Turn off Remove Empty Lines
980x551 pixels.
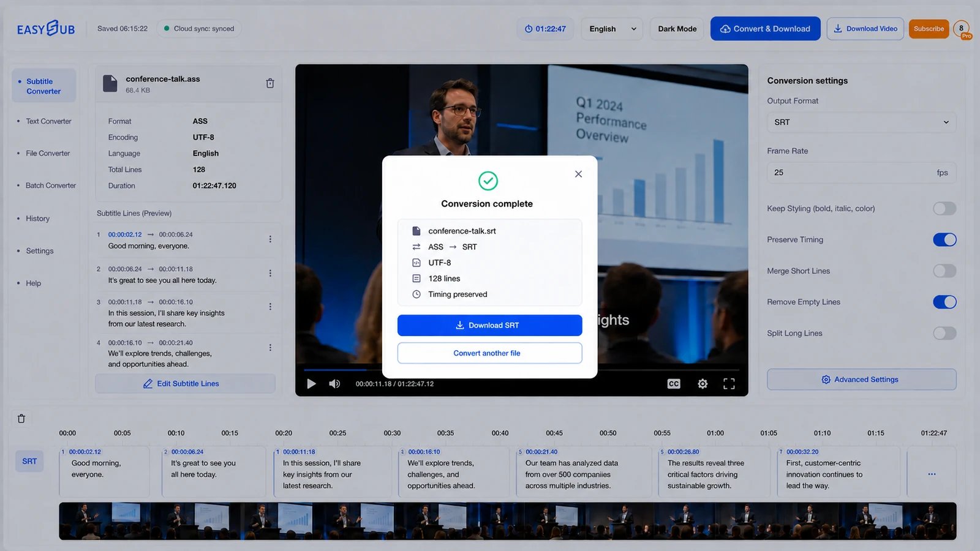[944, 302]
